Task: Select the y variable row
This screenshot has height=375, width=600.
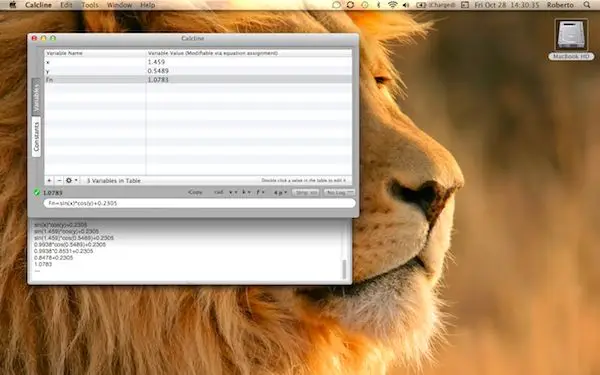Action: point(198,71)
